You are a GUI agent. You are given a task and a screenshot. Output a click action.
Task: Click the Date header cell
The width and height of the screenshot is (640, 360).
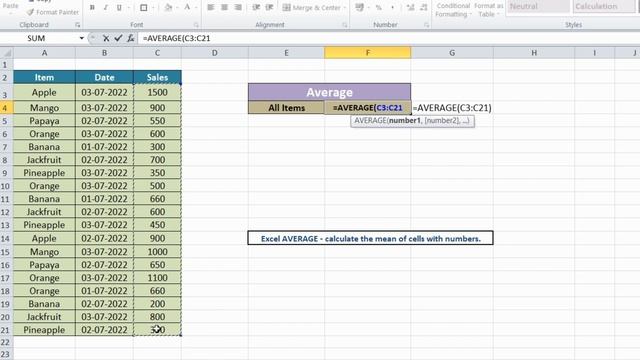click(x=104, y=77)
